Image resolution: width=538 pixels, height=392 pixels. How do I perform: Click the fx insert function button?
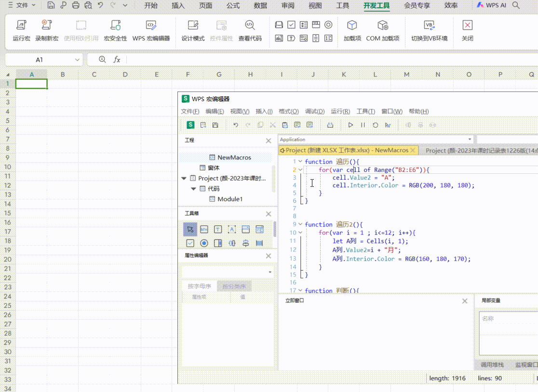117,60
